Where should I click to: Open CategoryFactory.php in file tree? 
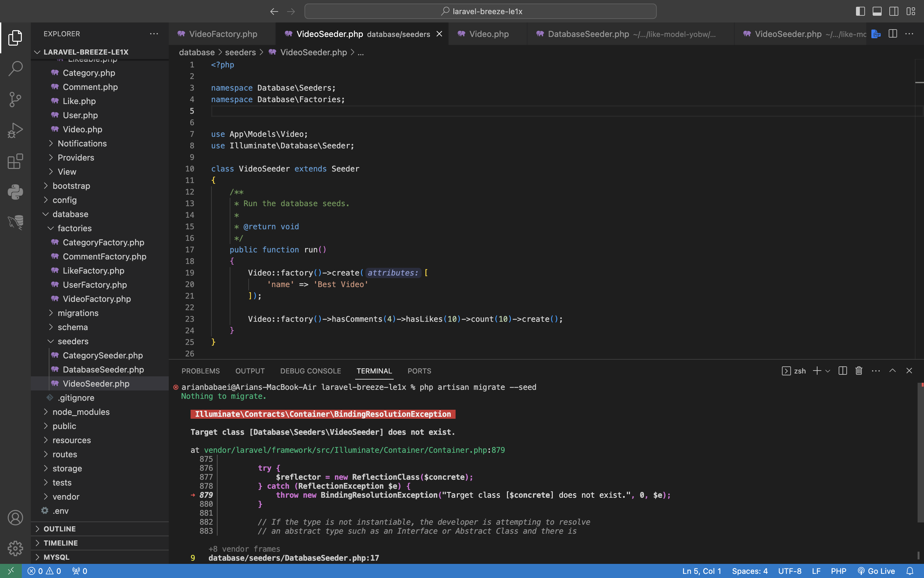click(x=104, y=242)
